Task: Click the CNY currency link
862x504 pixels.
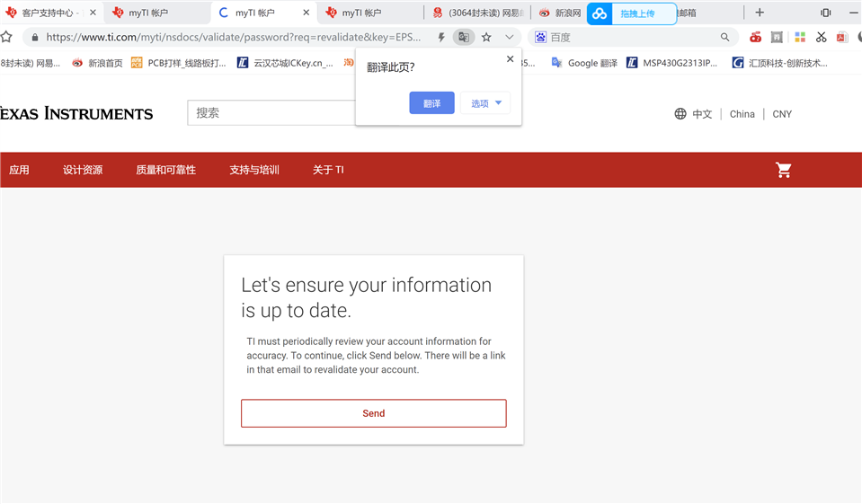Action: (782, 114)
